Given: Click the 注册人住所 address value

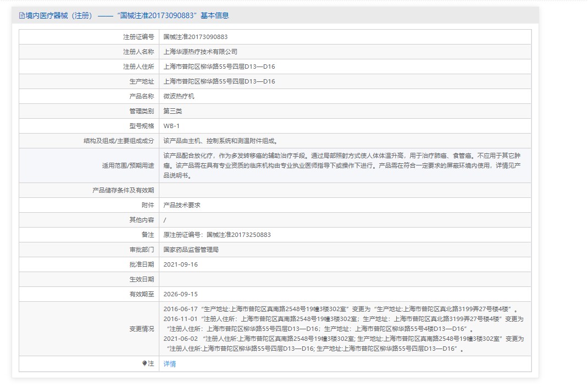Looking at the screenshot, I should (x=219, y=67).
